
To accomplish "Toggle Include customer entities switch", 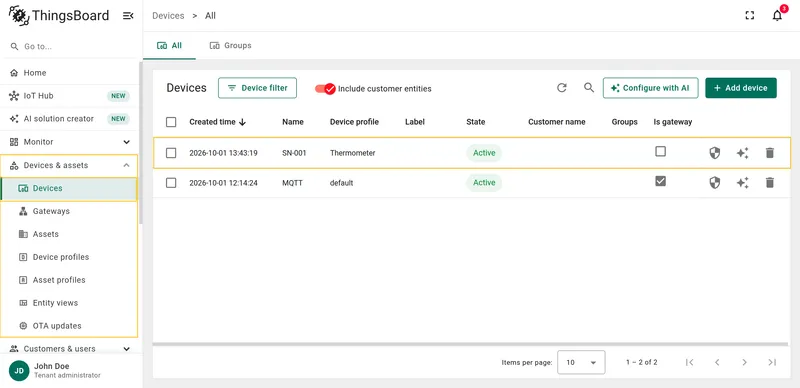I will coord(325,89).
